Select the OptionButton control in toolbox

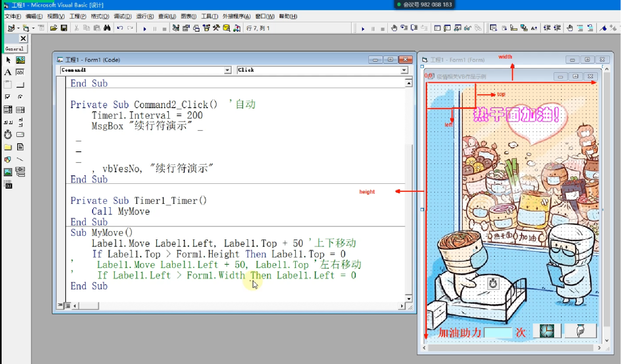coord(20,97)
